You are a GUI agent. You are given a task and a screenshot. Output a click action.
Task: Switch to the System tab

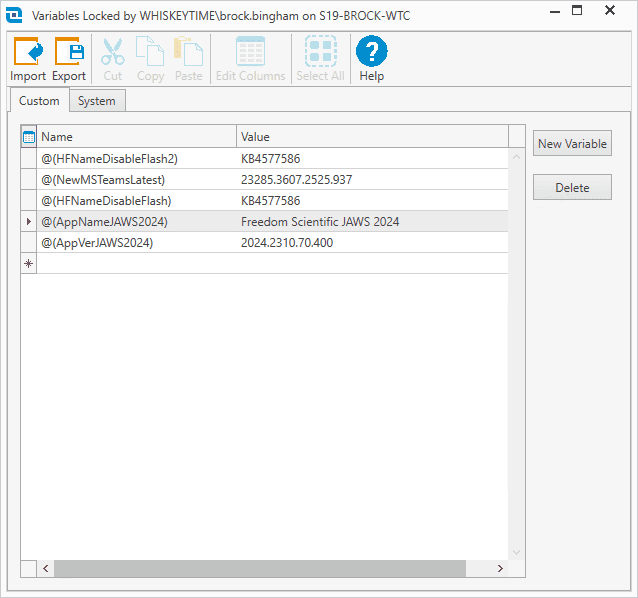(x=97, y=101)
